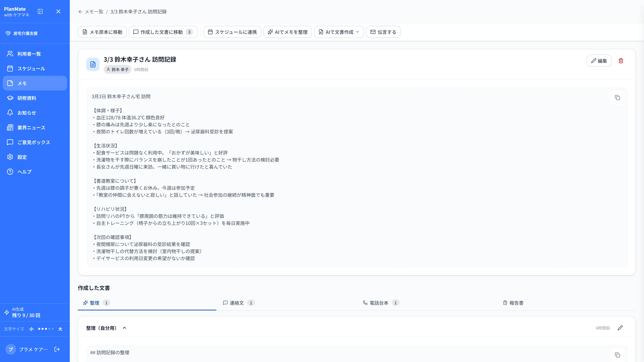Open ヘルプ help page
The width and height of the screenshot is (644, 362).
35,172
